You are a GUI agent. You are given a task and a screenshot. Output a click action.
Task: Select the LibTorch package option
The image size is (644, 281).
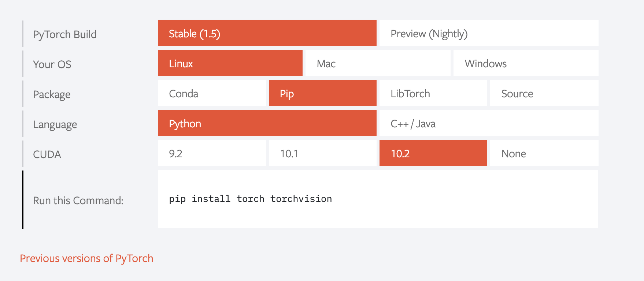click(433, 93)
